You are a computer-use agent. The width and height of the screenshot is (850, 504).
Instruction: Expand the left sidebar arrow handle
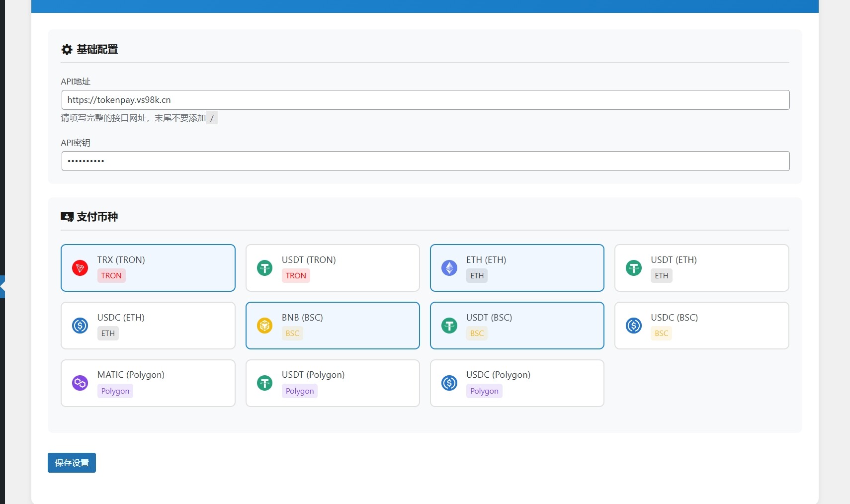click(2, 287)
